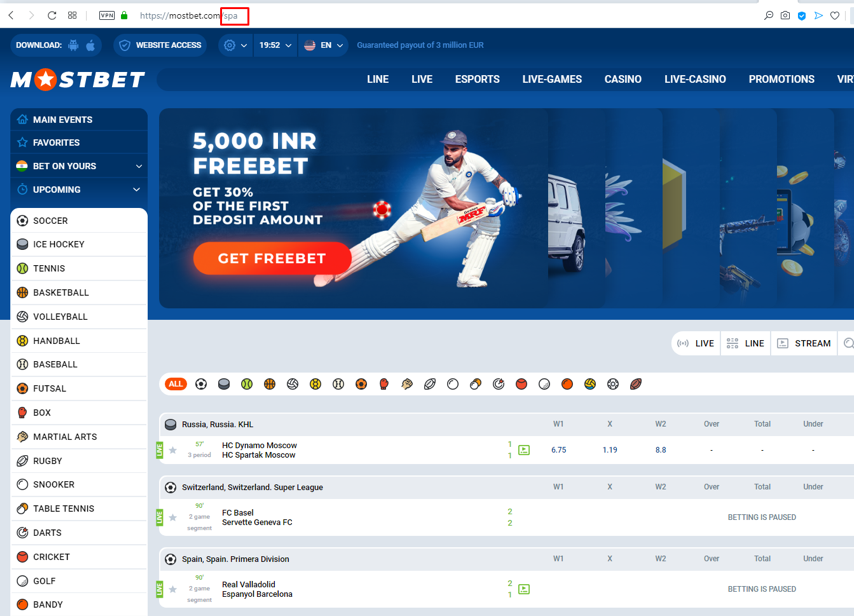Click the car promo banner thumbnail

coord(577,208)
